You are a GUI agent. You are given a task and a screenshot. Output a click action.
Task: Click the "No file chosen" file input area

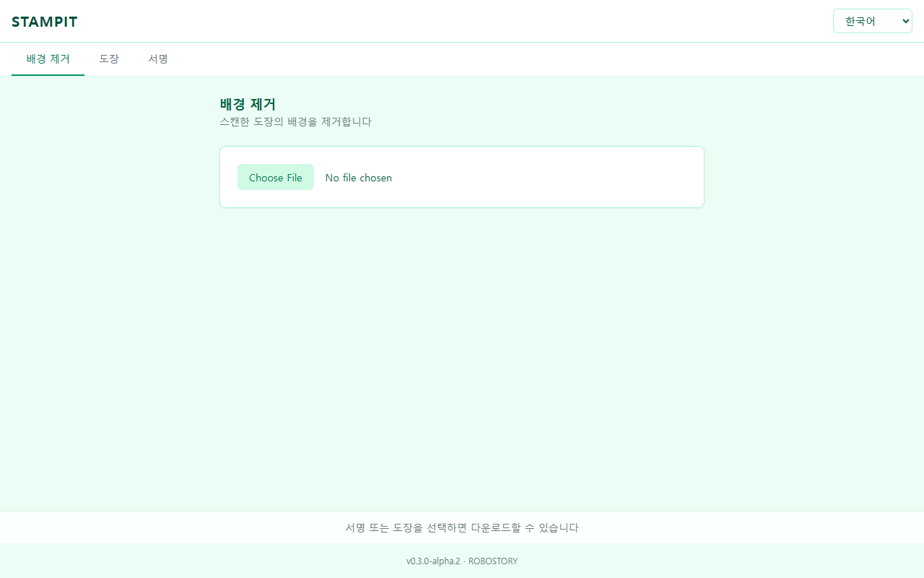359,178
